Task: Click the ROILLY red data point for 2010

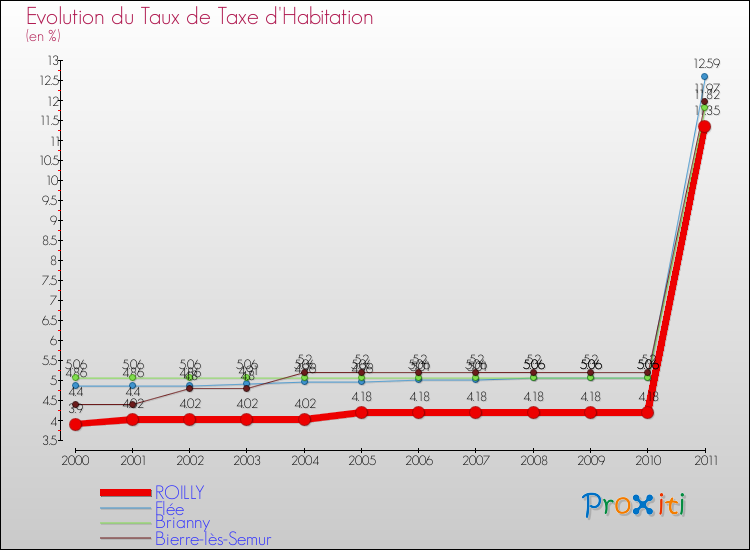Action: tap(647, 412)
